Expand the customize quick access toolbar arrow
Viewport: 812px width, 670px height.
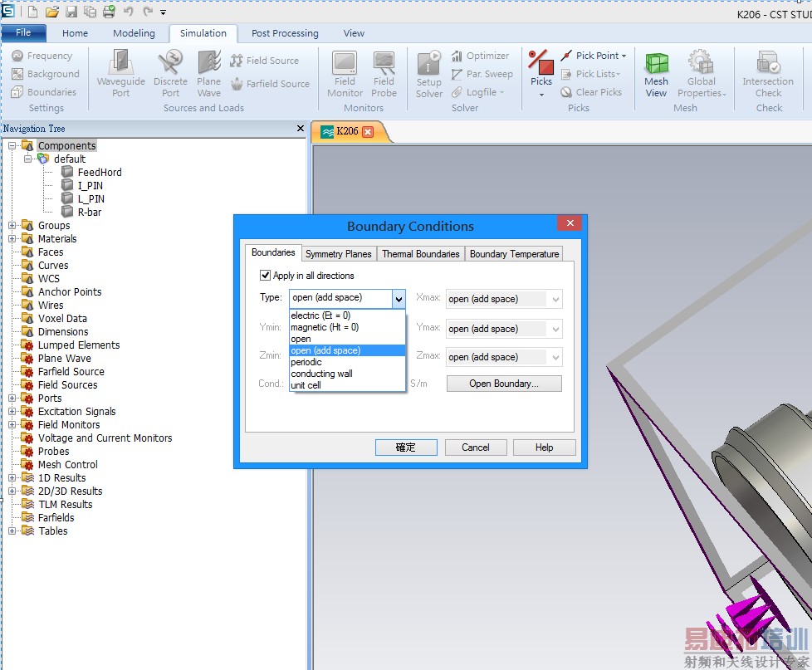[163, 12]
